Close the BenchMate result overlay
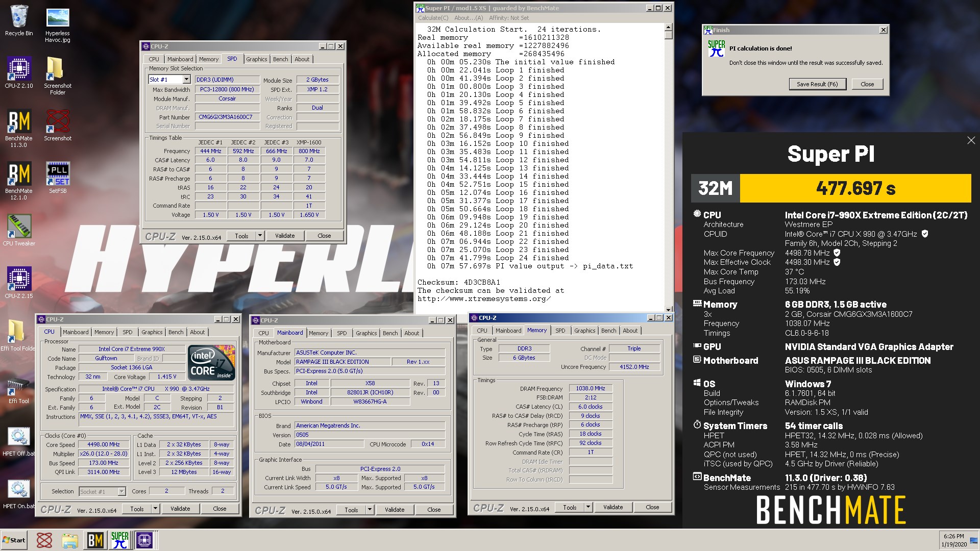 971,140
